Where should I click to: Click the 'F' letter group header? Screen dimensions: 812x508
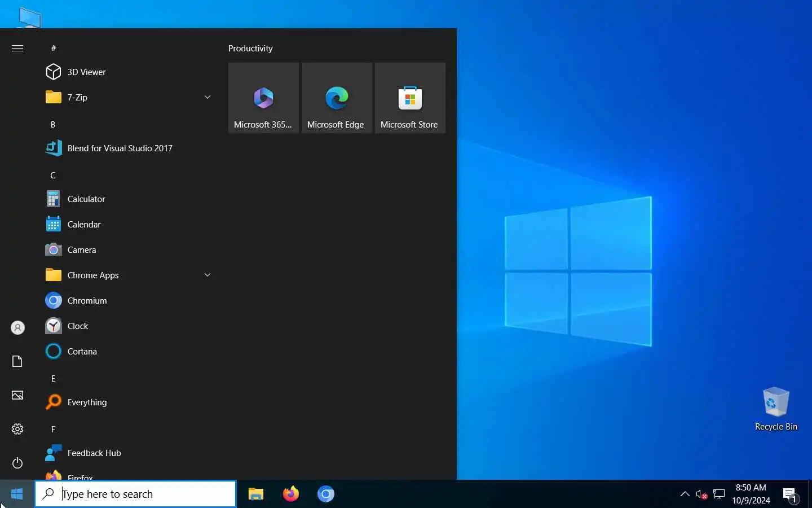tap(53, 429)
